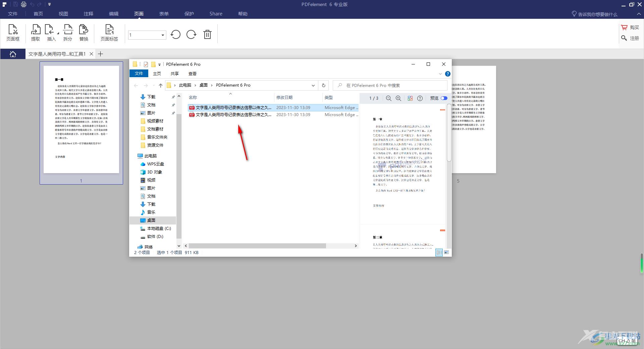644x349 pixels.
Task: Click the thumbnails grid icon in preview pane
Action: (x=410, y=98)
